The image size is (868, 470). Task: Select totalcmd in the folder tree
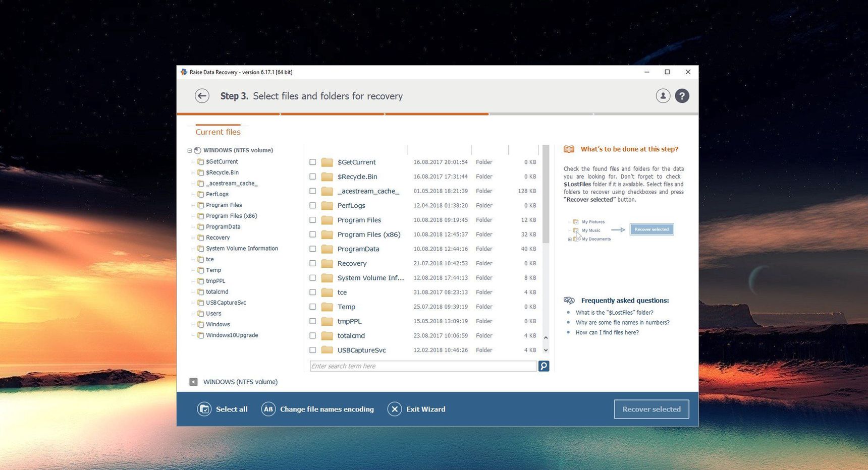217,292
